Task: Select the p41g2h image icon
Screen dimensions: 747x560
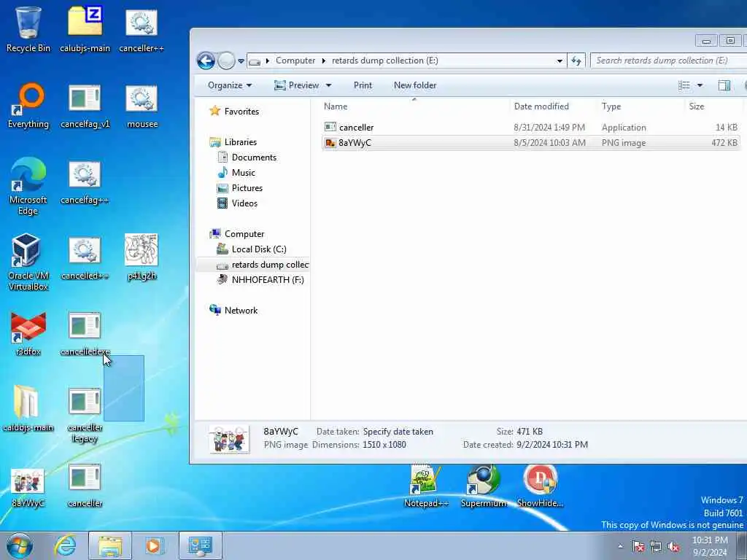Action: click(x=142, y=257)
